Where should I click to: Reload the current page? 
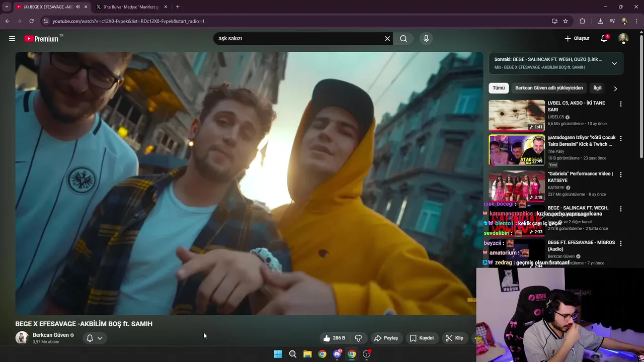31,21
